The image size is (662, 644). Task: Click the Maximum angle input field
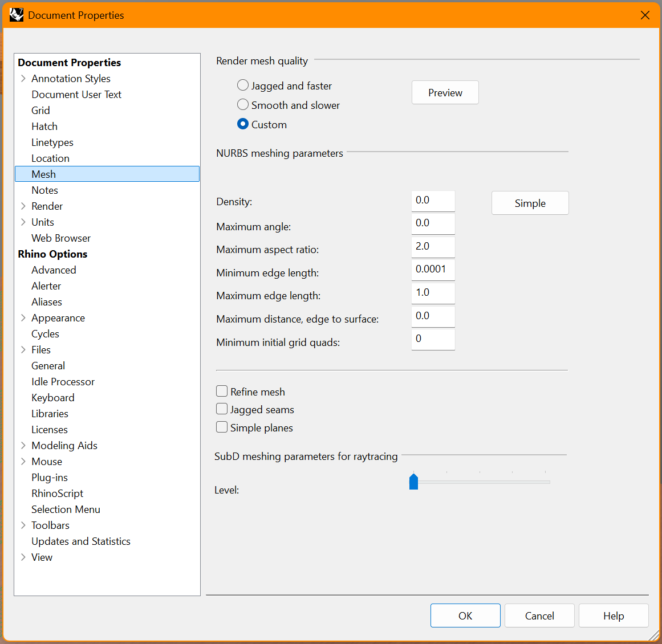click(x=433, y=223)
